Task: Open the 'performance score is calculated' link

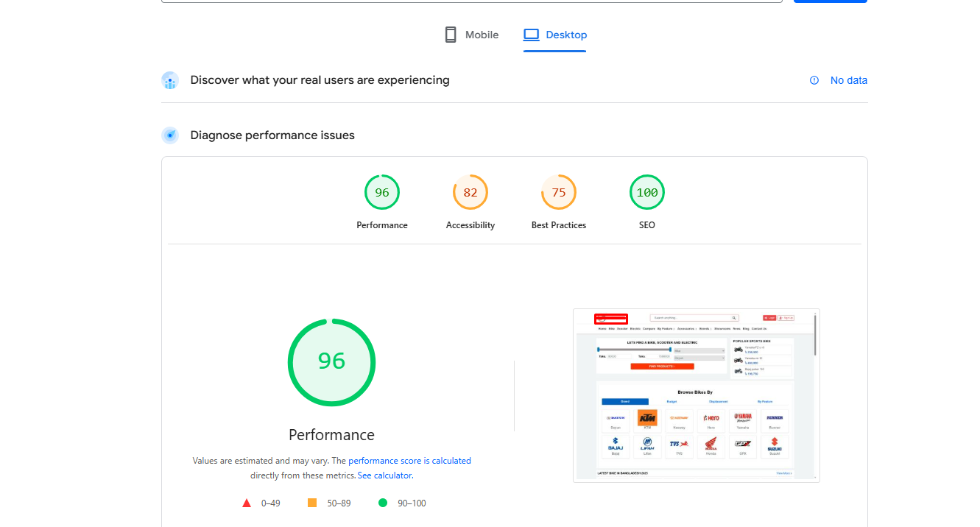Action: click(x=409, y=461)
